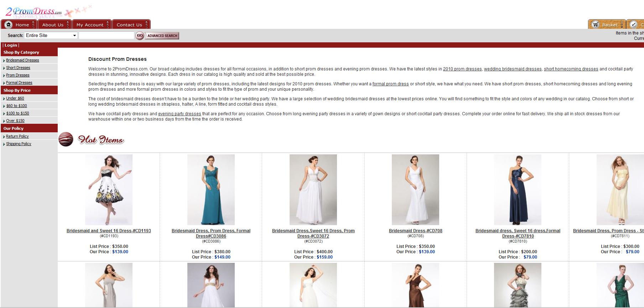Follow the short homecoming dresses text link
Viewport: 644px width, 308px height.
click(571, 69)
